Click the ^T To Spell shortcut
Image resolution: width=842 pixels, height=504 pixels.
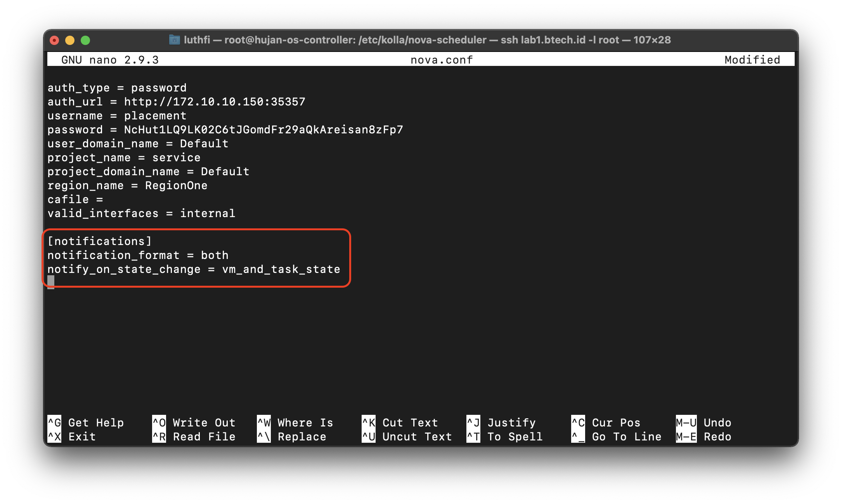[x=505, y=436]
